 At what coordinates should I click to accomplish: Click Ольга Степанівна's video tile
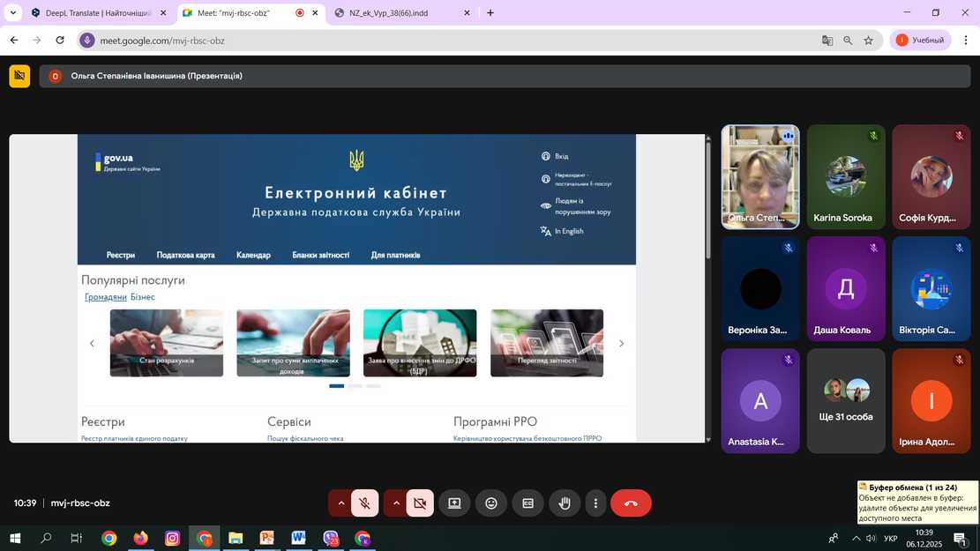(x=760, y=176)
